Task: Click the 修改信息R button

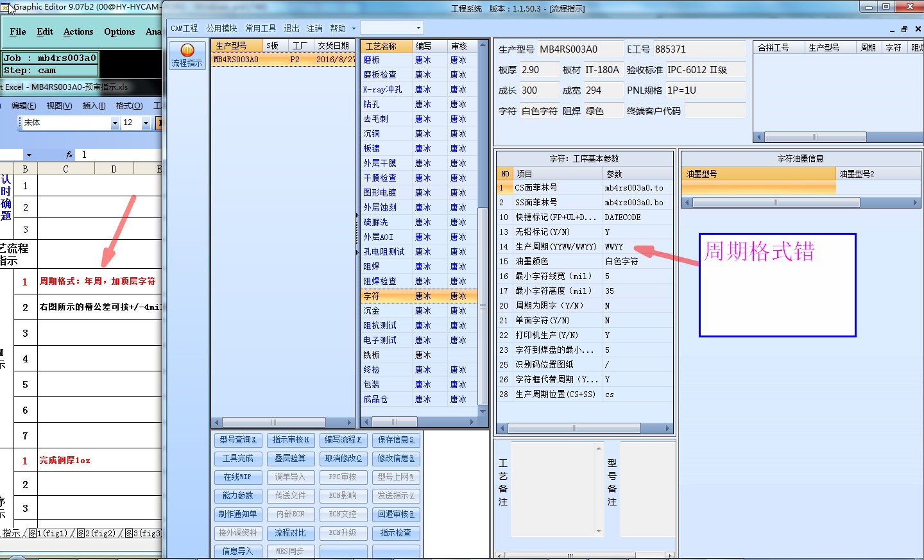Action: tap(396, 459)
